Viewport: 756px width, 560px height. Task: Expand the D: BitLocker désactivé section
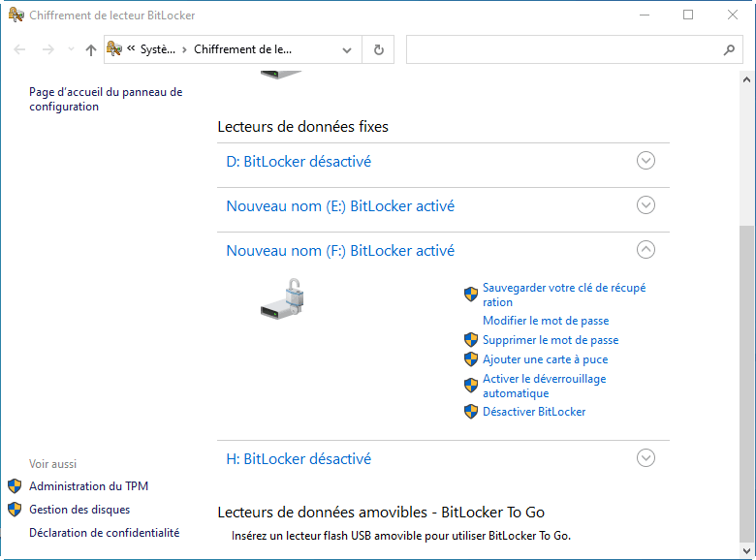[646, 161]
